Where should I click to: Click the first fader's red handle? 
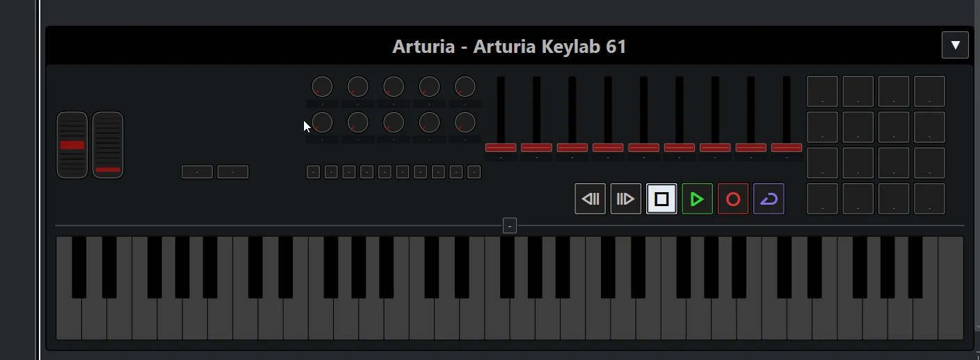pyautogui.click(x=501, y=148)
